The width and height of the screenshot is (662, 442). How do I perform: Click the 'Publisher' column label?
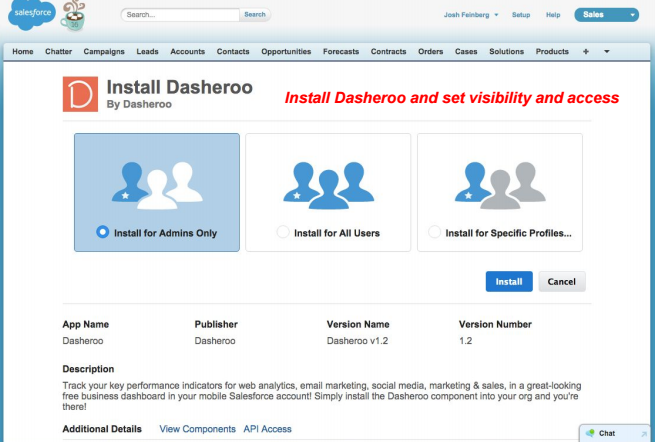(x=216, y=324)
